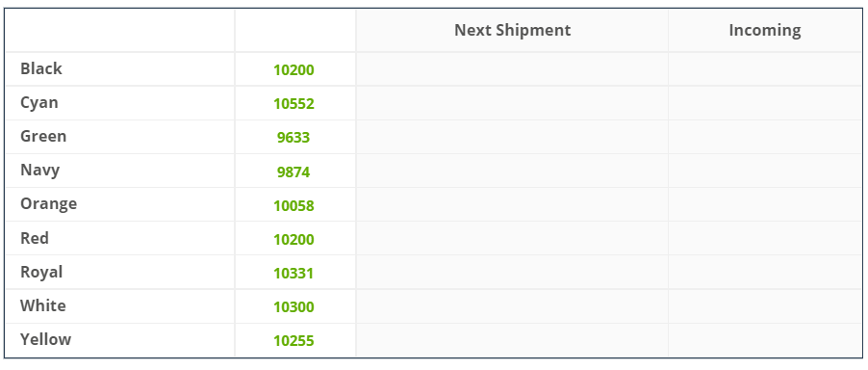Click the Orange color name
This screenshot has height=370, width=868.
(49, 204)
